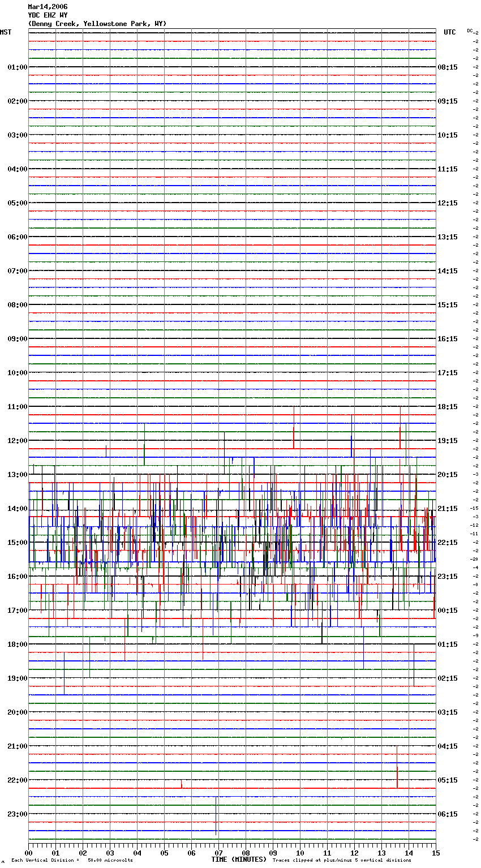Viewport: 481px width, 868px height.
Task: Select minute 15 on the time axis
Action: [x=436, y=853]
